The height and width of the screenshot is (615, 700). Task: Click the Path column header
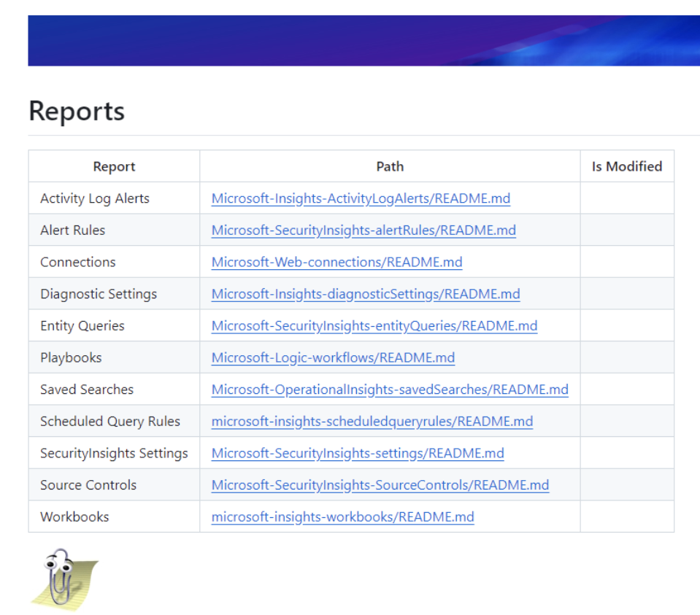tap(390, 166)
